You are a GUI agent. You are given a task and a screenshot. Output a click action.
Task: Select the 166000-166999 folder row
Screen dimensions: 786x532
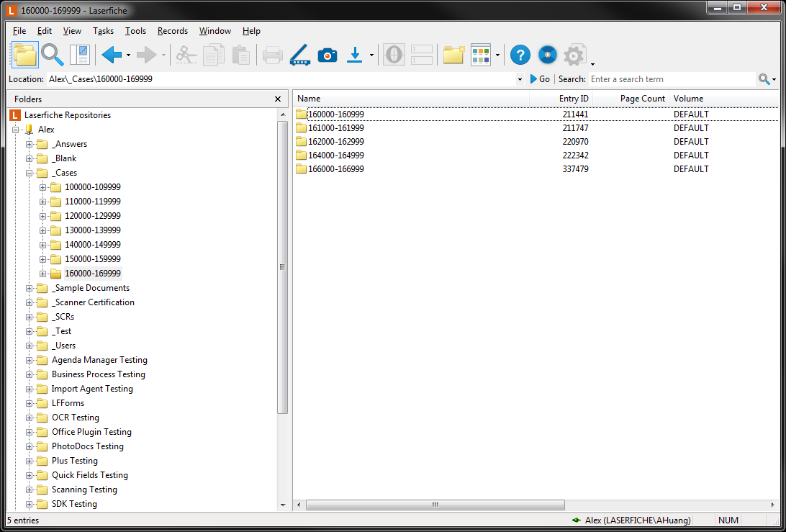[x=536, y=169]
